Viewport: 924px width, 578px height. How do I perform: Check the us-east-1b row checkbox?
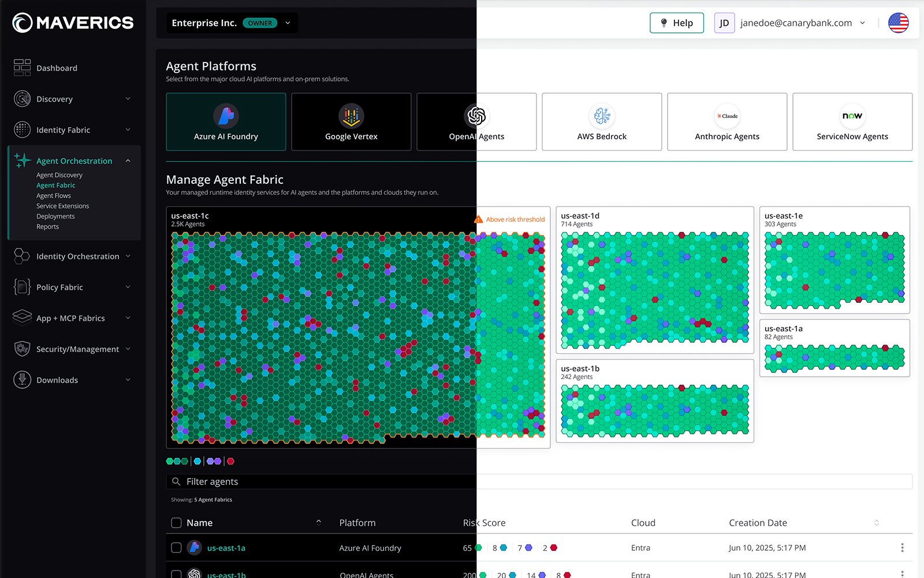(x=177, y=574)
